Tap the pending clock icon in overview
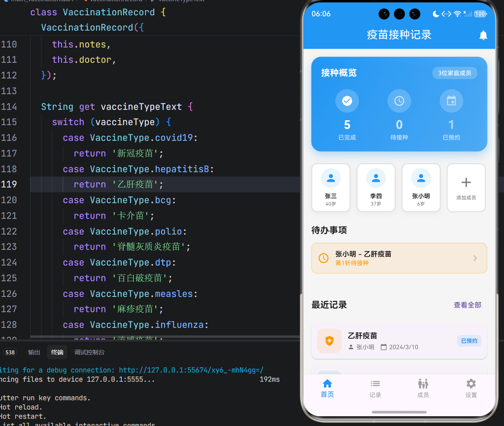Image resolution: width=504 pixels, height=426 pixels. coord(399,101)
